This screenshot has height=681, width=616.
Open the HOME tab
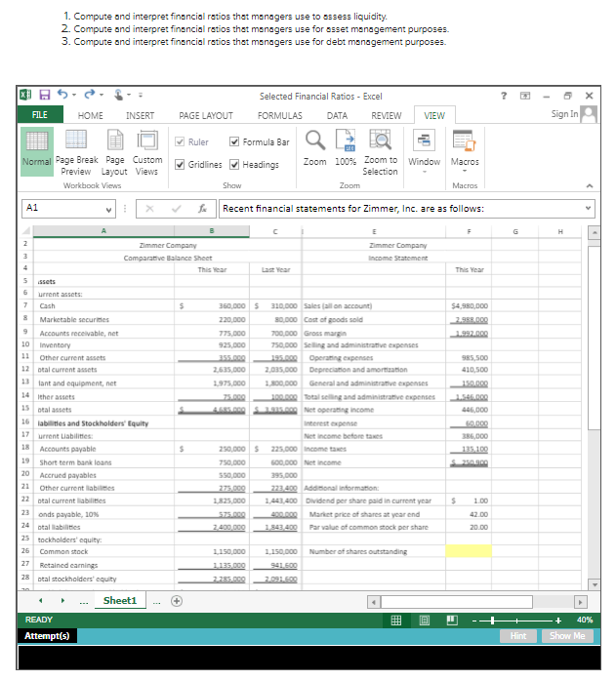(x=91, y=115)
